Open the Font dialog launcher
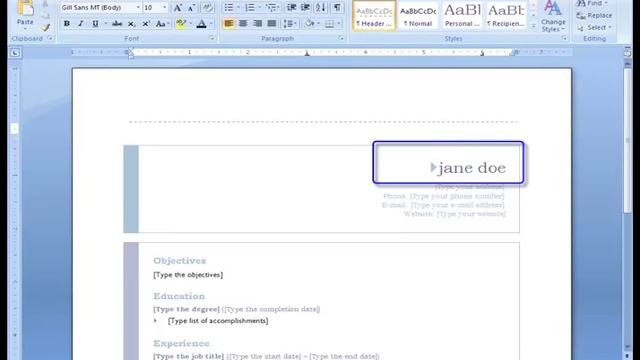The width and height of the screenshot is (640, 360). pos(212,38)
